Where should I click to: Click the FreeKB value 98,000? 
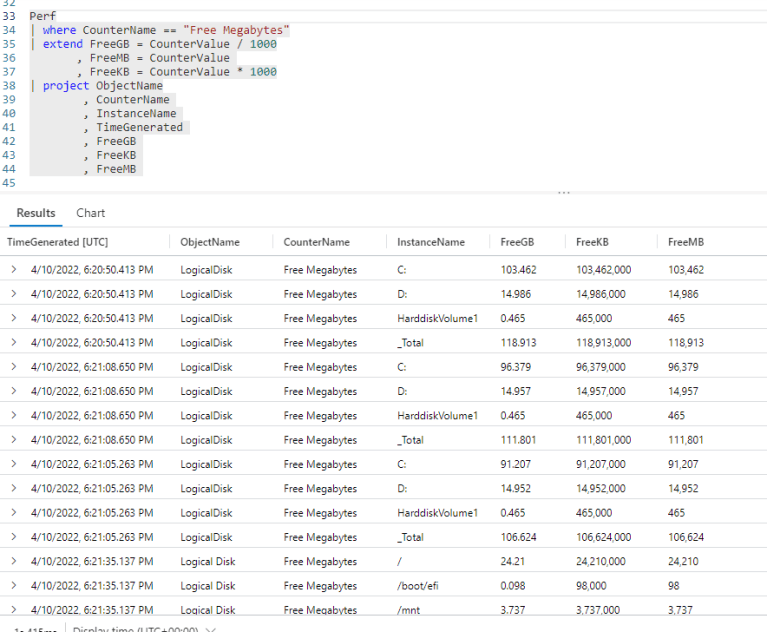pos(591,586)
